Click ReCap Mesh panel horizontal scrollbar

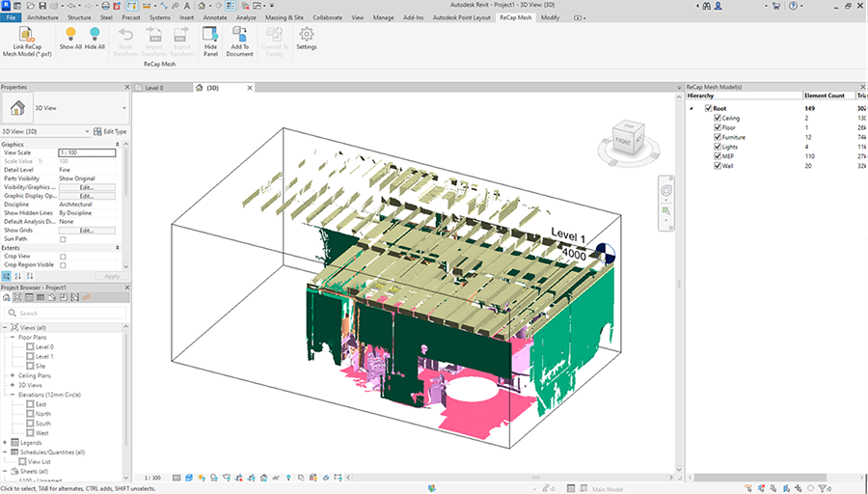(761, 478)
